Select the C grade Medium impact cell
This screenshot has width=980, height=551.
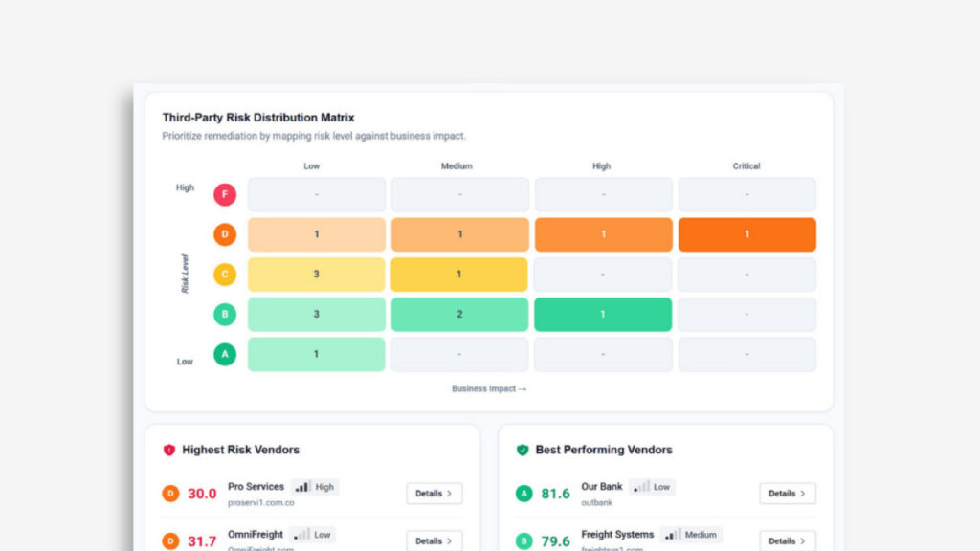pos(459,275)
